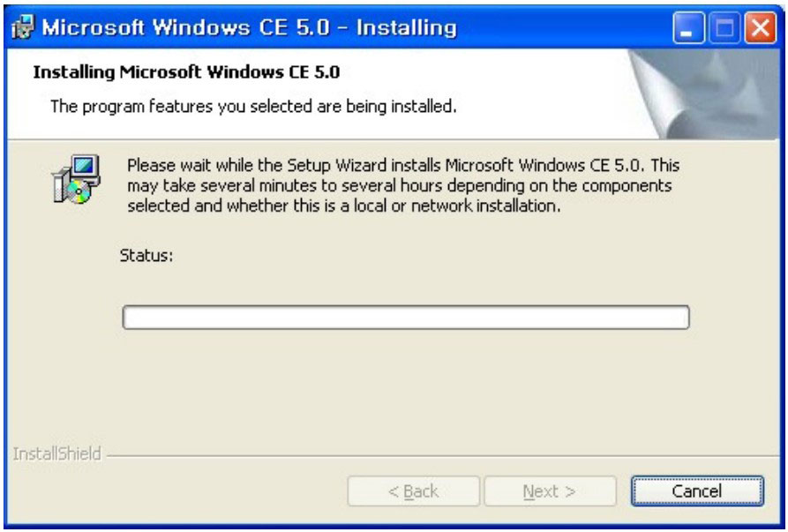
Task: Click the "may take several minutes" text line
Action: click(x=400, y=186)
